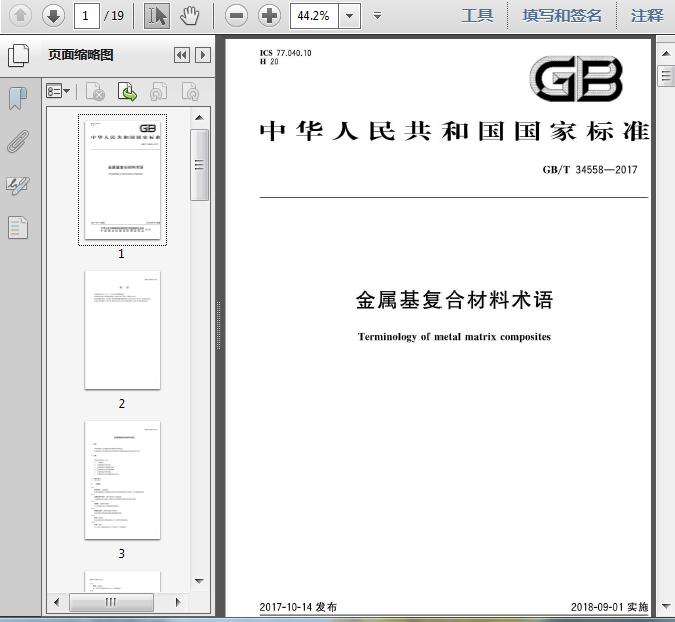This screenshot has height=622, width=675.
Task: Click rotate pages clockwise icon
Action: (190, 92)
